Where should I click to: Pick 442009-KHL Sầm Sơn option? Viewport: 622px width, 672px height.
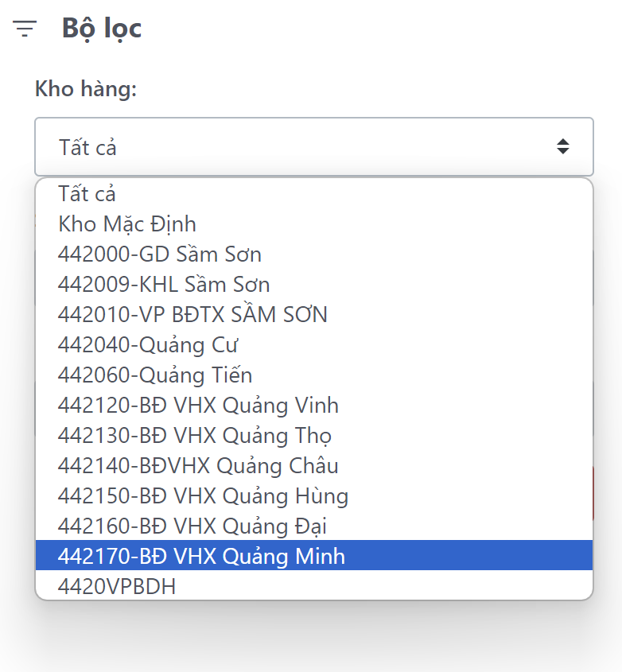tap(164, 284)
